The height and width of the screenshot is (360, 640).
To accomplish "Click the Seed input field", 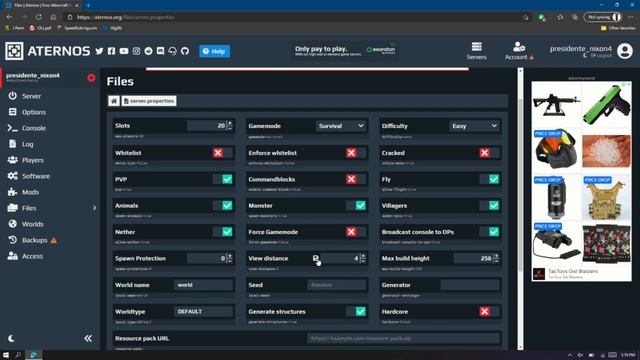I will point(337,285).
